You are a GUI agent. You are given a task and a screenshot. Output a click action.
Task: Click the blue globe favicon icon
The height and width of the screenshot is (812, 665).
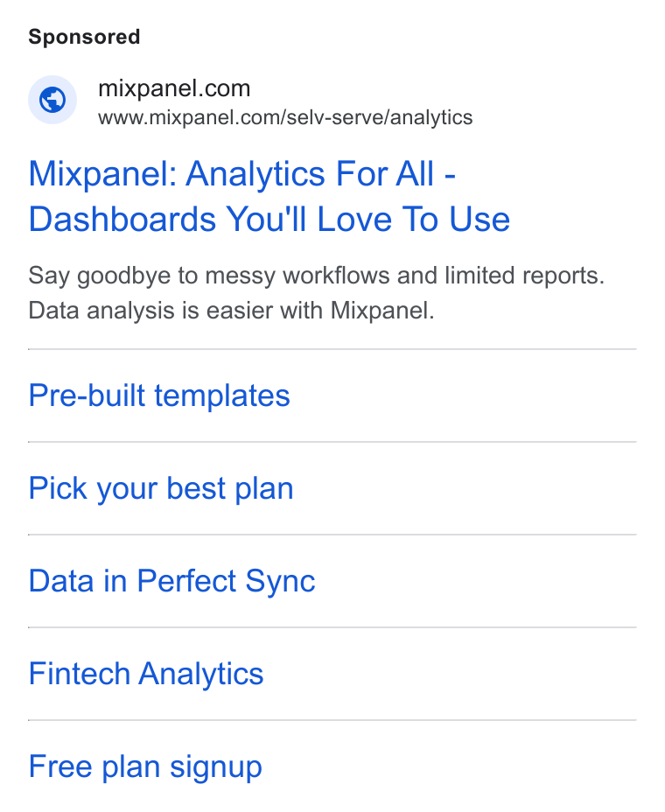[x=52, y=100]
